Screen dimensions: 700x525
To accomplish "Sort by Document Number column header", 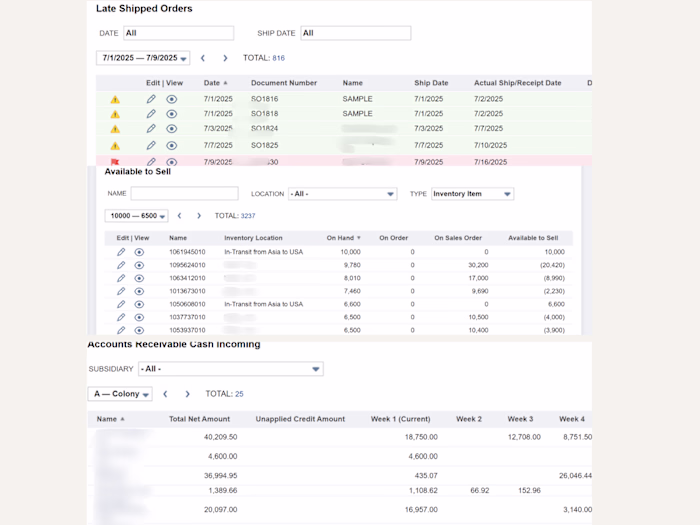I will pos(284,83).
